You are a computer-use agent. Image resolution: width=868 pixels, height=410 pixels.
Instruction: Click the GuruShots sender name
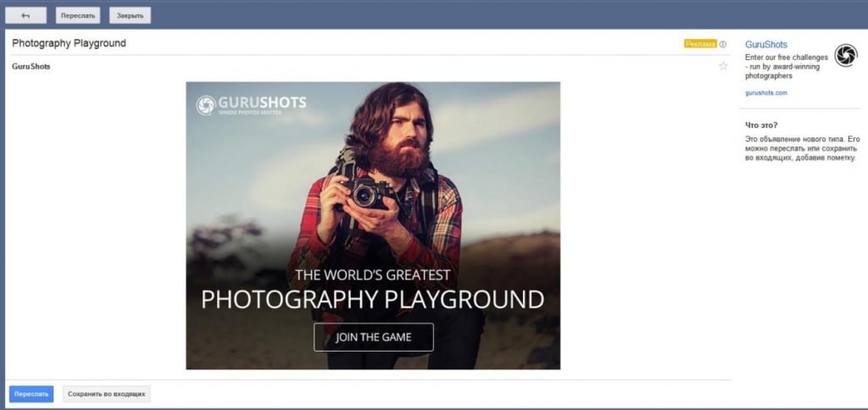tap(31, 67)
